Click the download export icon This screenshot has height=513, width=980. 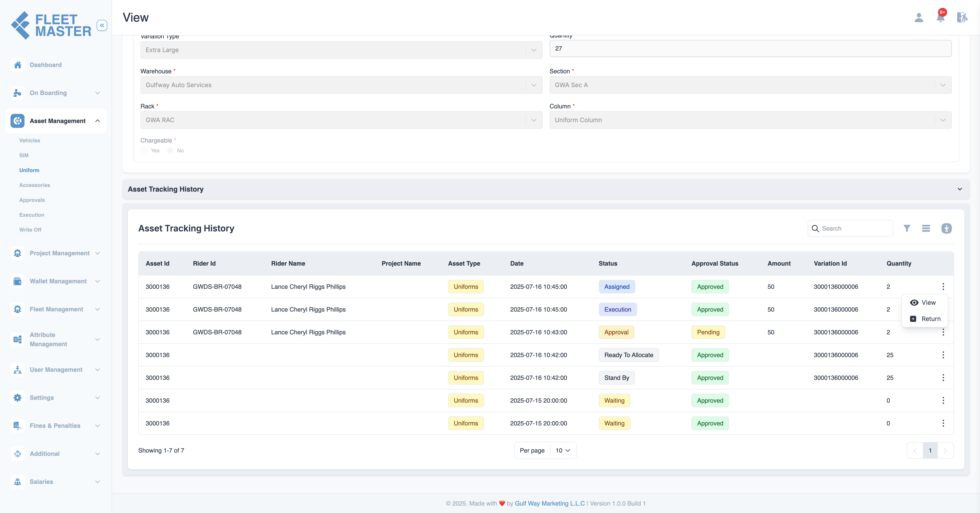947,228
